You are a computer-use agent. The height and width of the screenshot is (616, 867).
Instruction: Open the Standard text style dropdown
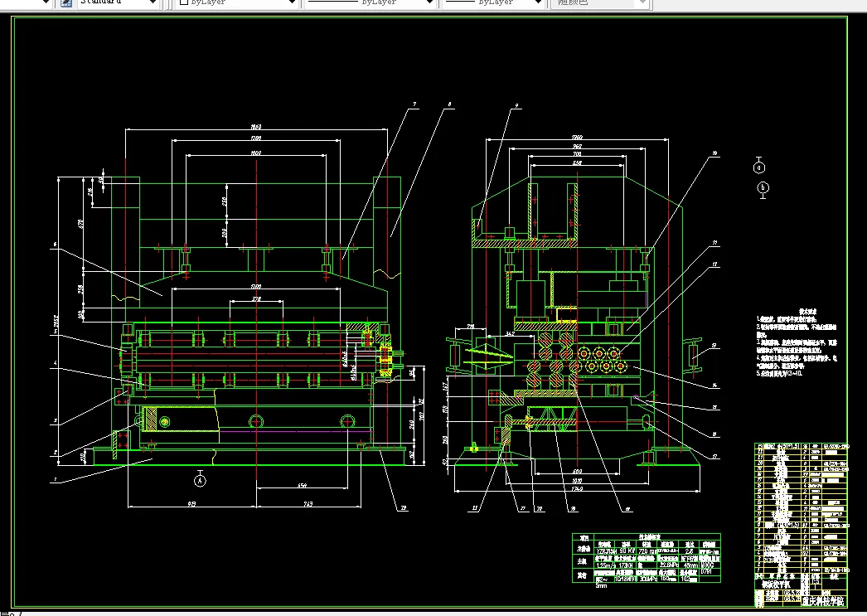tap(153, 2)
